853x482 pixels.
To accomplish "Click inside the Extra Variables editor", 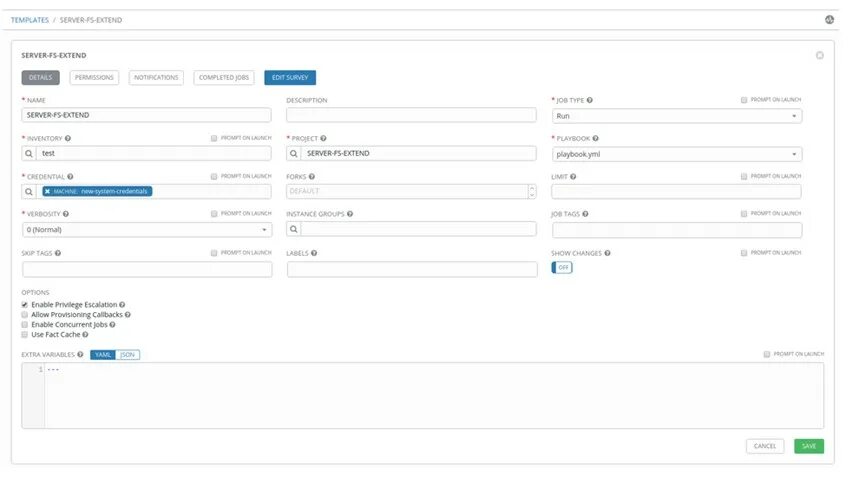I will click(x=434, y=396).
